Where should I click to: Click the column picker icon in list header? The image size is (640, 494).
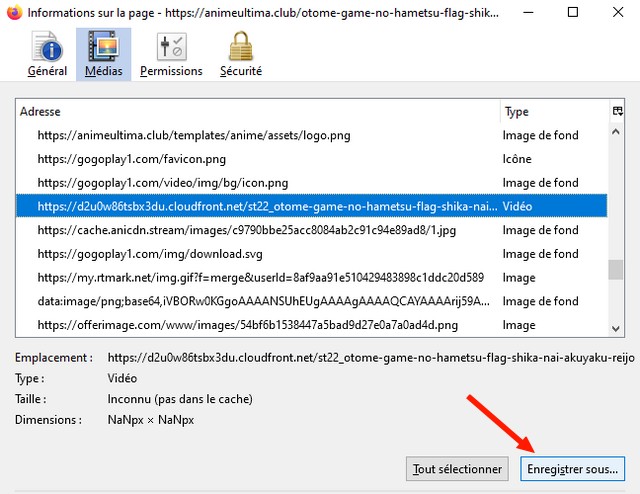[x=617, y=111]
